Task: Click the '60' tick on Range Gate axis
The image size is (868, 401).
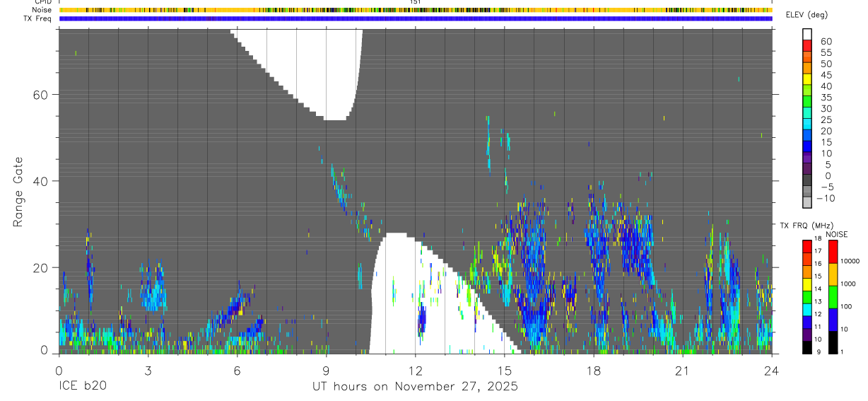Action: tap(40, 94)
